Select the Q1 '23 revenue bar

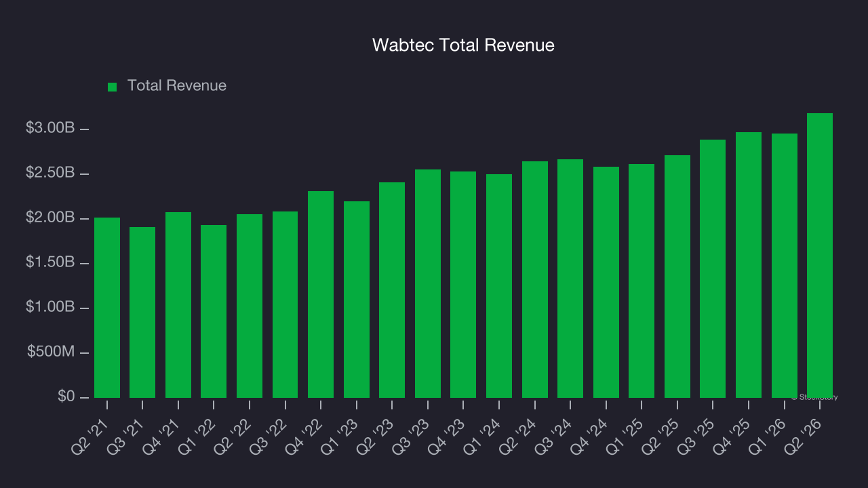[x=357, y=300]
